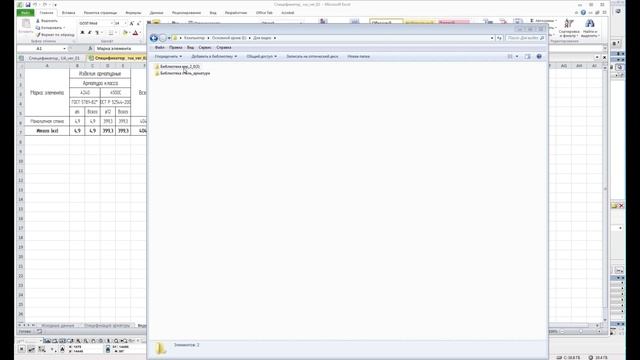
Task: Open the Вид menu in Explorer
Action: pos(190,47)
